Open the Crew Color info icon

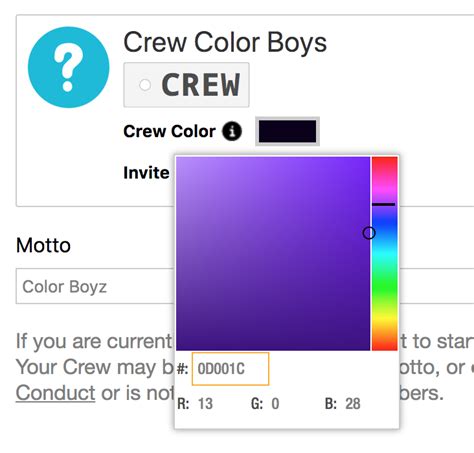pyautogui.click(x=232, y=131)
